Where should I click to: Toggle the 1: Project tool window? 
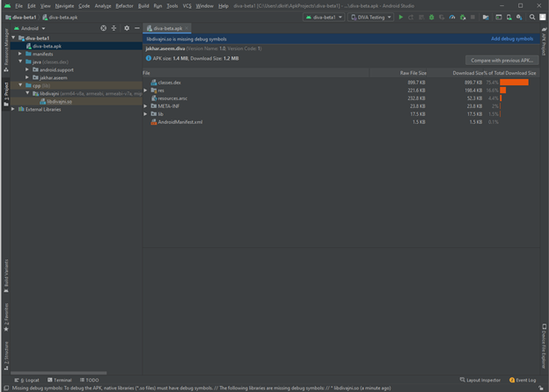[x=6, y=94]
